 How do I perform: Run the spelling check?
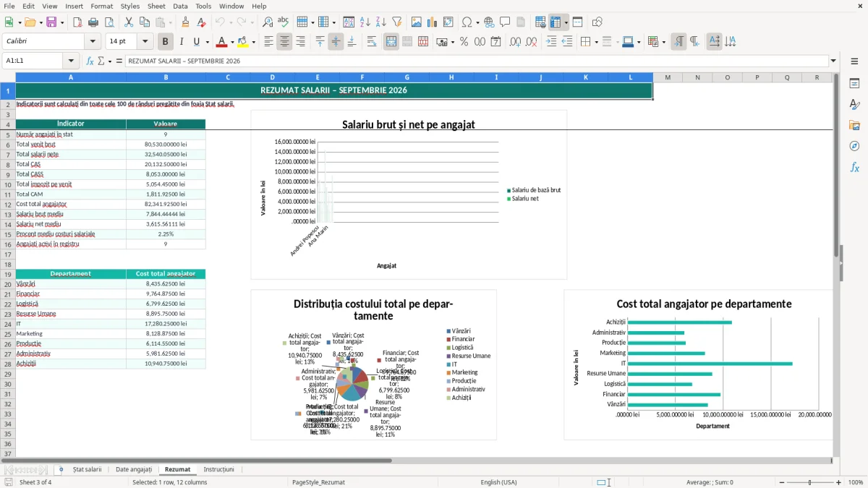click(x=284, y=22)
